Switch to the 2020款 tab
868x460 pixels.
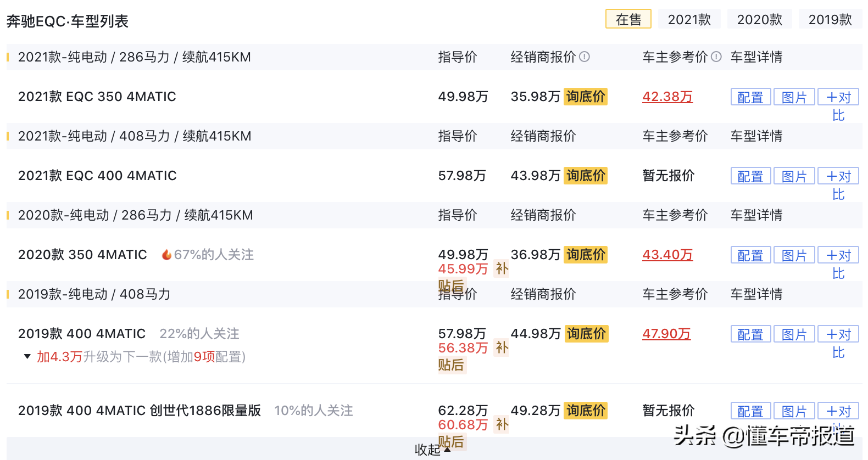[760, 19]
